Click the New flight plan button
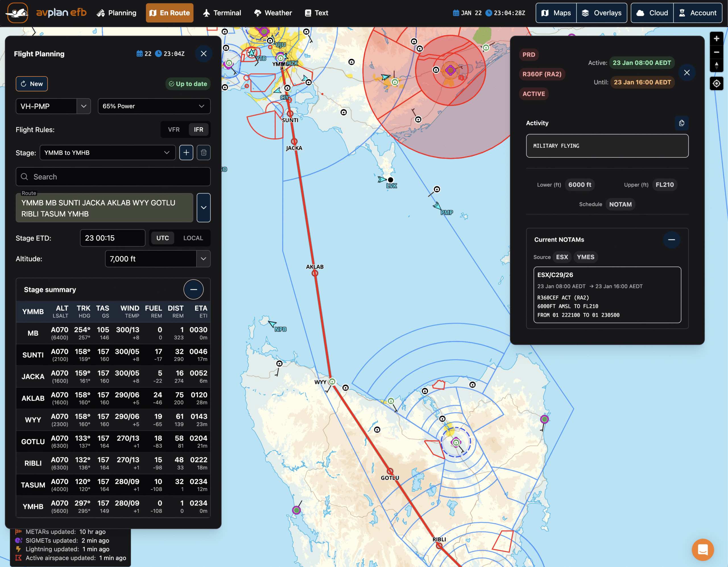This screenshot has height=567, width=728. click(32, 84)
